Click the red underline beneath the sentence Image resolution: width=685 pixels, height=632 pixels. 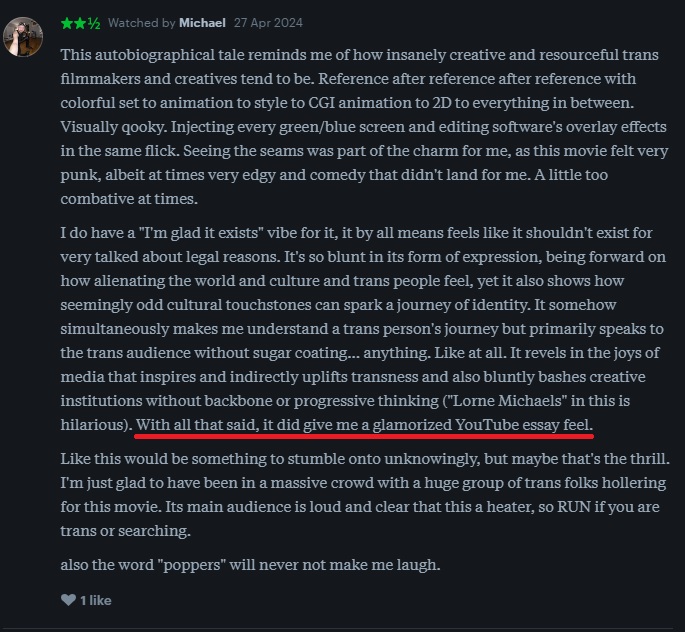(x=364, y=435)
